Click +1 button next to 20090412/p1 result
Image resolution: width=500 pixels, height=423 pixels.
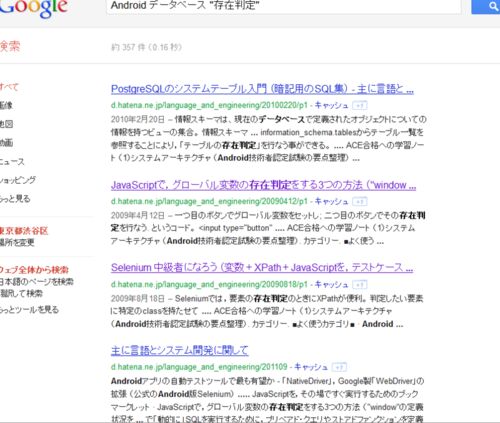coord(360,202)
